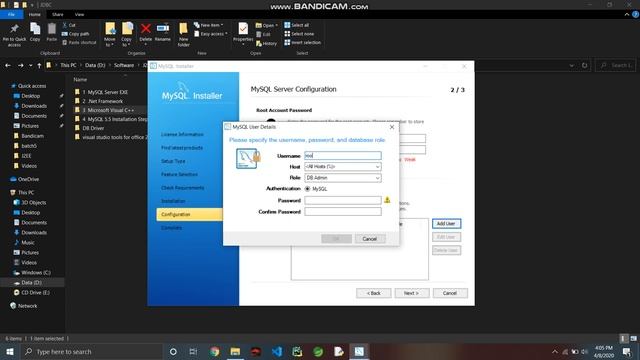Click the Add User button
Screen dimensions: 640x360
(446, 224)
